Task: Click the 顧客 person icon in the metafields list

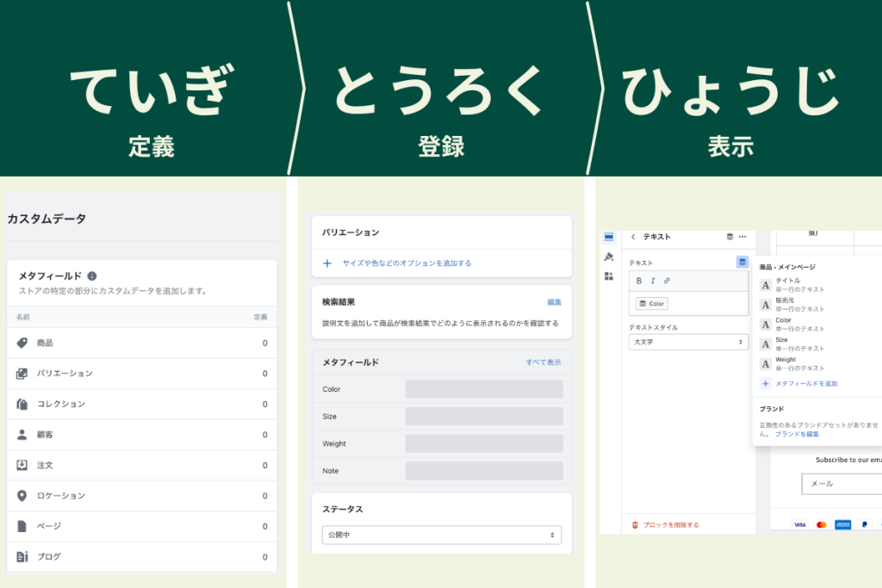Action: point(22,435)
